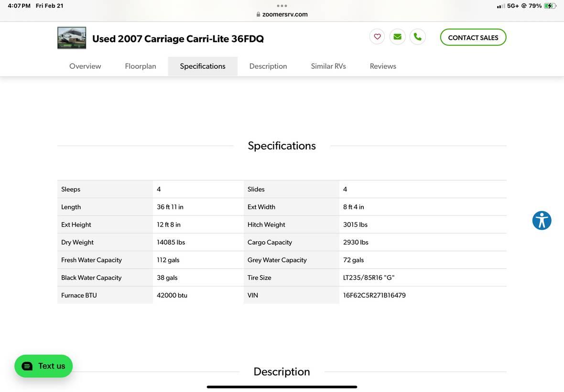Select the Ext Height value 12 ft 8 in
The height and width of the screenshot is (392, 564).
click(x=169, y=225)
